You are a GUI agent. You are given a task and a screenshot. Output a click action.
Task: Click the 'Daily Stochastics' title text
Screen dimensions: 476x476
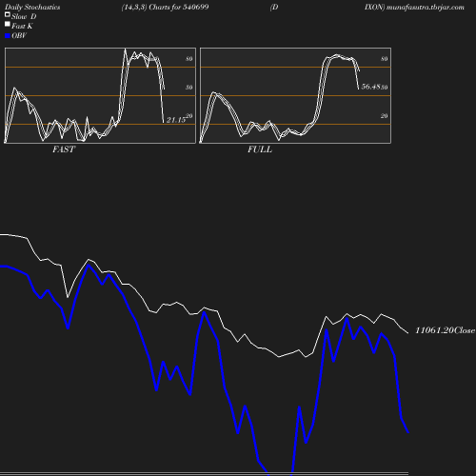[32, 8]
